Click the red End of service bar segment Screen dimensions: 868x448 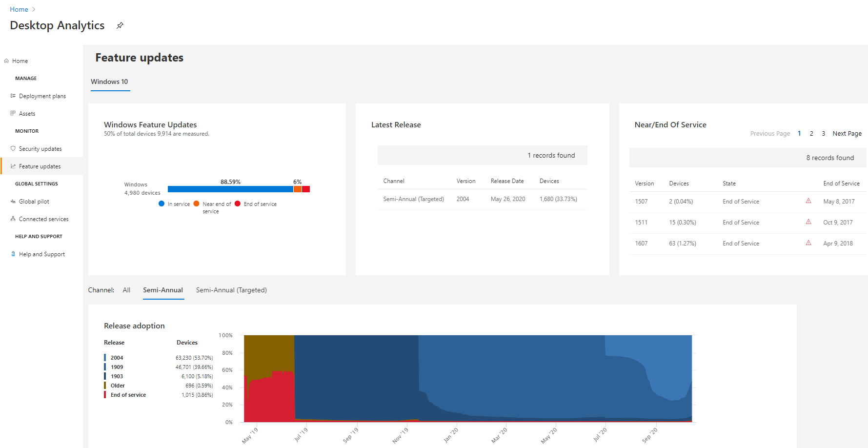click(x=306, y=189)
